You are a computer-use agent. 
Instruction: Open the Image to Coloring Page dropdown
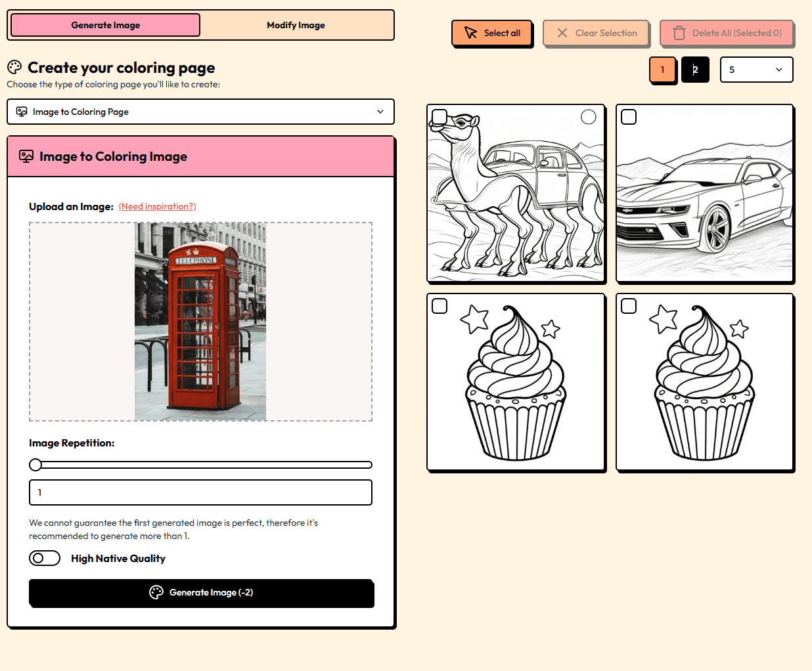pos(200,112)
